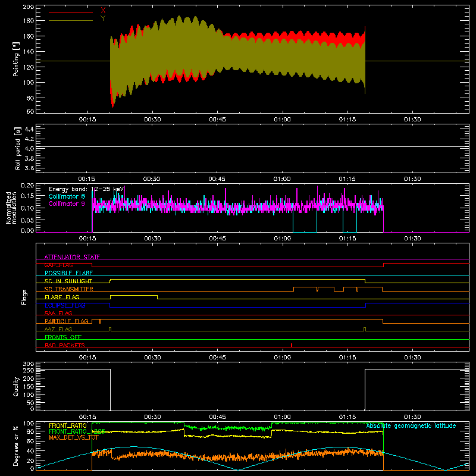Image resolution: width=476 pixels, height=476 pixels.
Task: Select the red X legend label
Action: (x=103, y=10)
